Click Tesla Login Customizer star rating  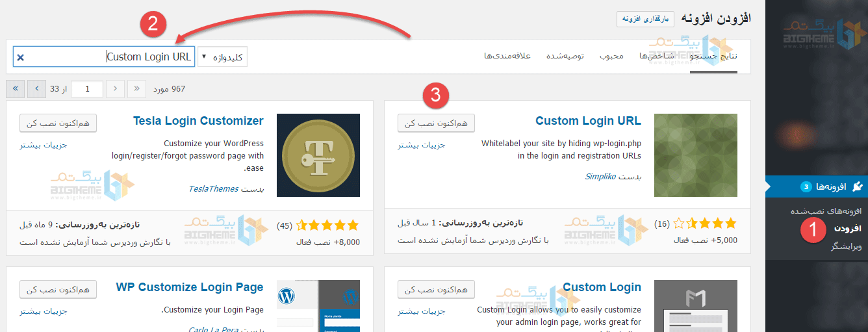tap(327, 225)
